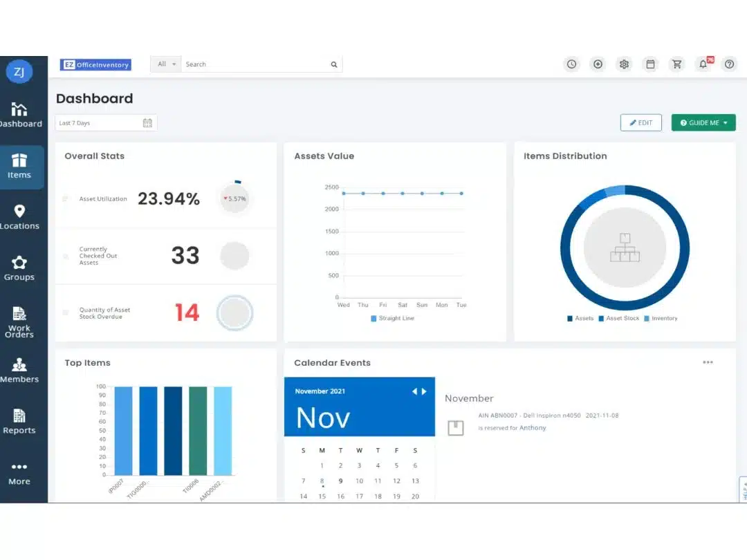Open Work Orders in the sidebar
Image resolution: width=747 pixels, height=560 pixels.
pyautogui.click(x=19, y=322)
